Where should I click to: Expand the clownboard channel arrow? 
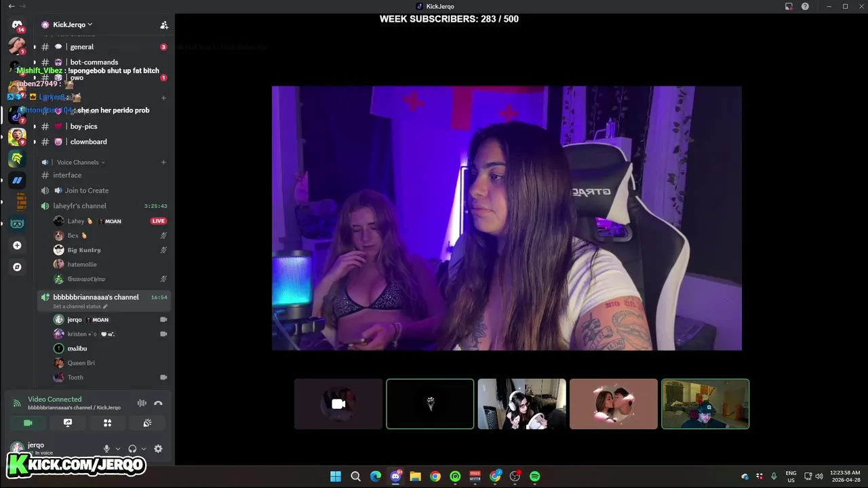(35, 142)
